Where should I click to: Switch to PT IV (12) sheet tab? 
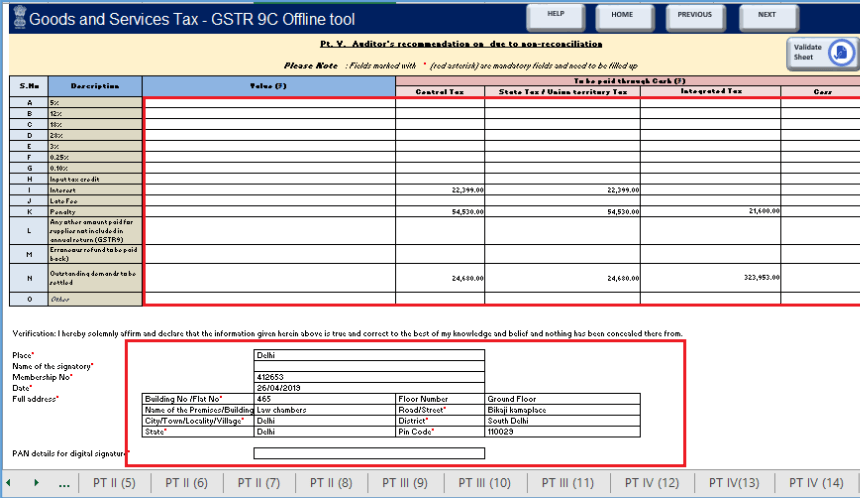[652, 483]
